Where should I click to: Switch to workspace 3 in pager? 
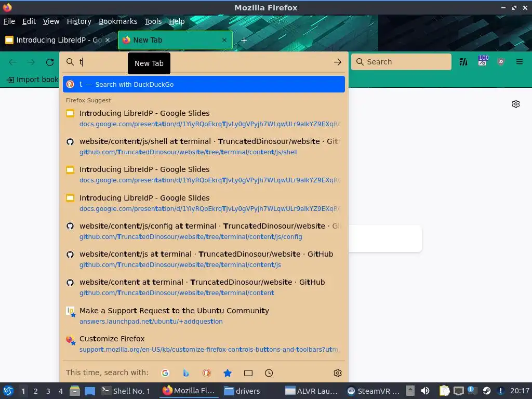(48, 391)
